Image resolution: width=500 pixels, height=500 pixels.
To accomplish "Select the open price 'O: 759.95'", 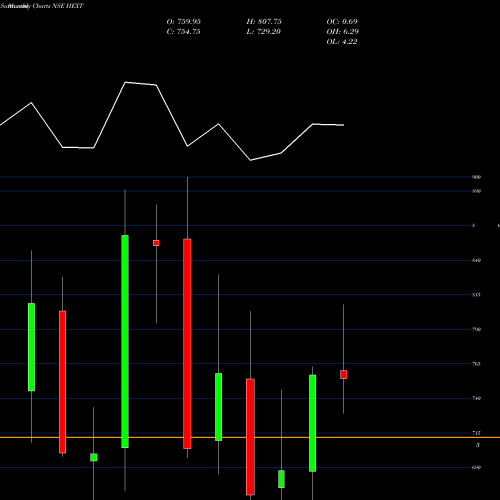I will coord(184,22).
